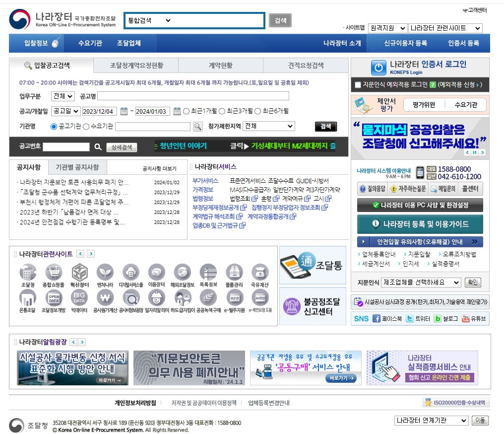Open the 종합쇼핑몰 shopping cart icon
The width and height of the screenshot is (504, 434).
(x=54, y=272)
